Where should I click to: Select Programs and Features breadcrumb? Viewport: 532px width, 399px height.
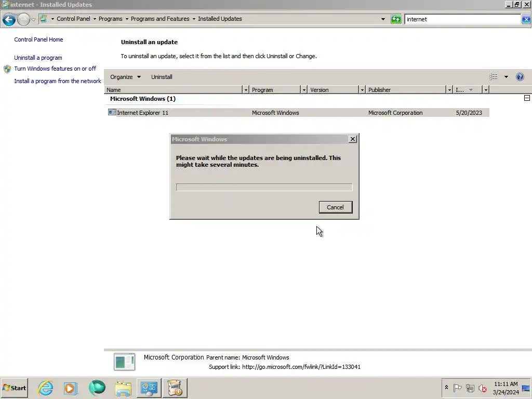coord(160,19)
